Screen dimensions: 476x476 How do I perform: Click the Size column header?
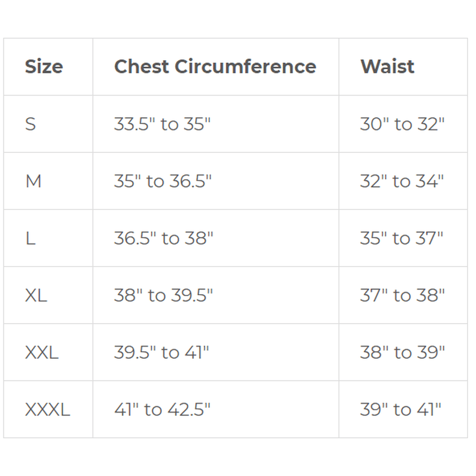click(44, 67)
